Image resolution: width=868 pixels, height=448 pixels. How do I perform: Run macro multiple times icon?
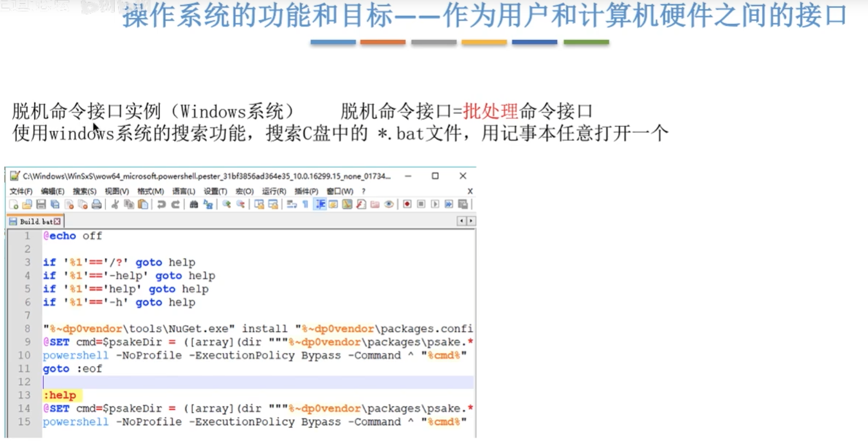(449, 205)
